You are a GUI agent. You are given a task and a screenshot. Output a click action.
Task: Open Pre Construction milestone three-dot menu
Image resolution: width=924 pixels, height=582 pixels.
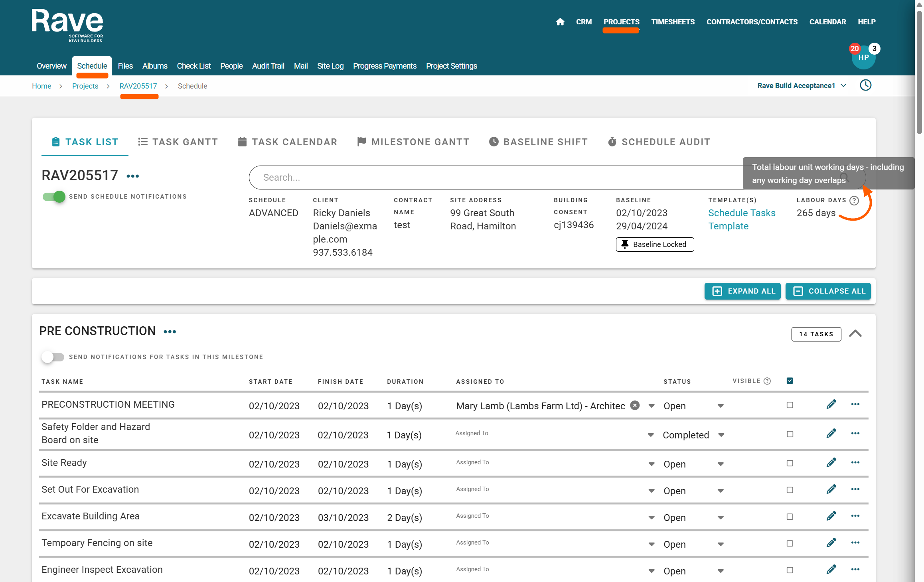(x=170, y=332)
